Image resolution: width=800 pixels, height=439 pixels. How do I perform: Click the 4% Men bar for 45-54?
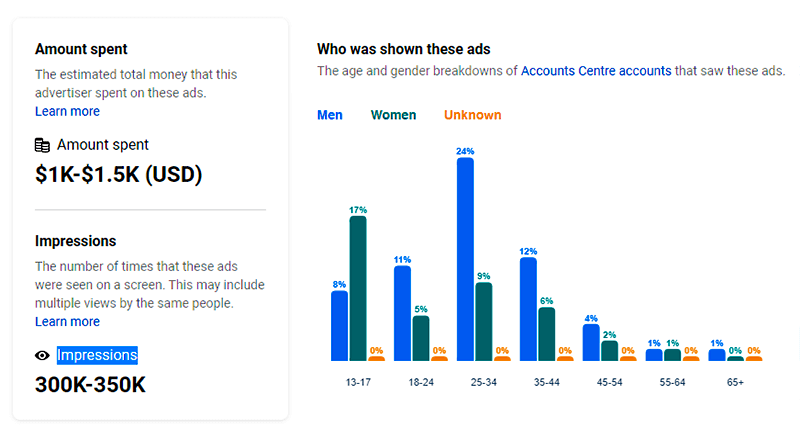pyautogui.click(x=591, y=342)
